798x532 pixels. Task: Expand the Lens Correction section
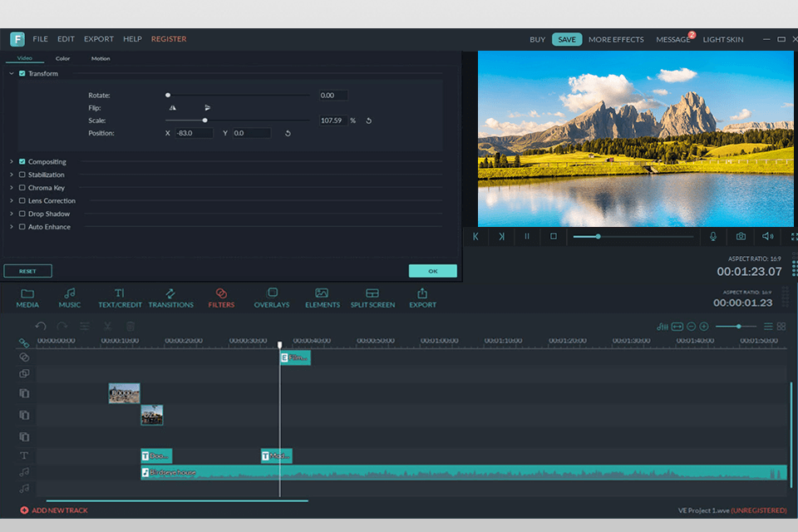[x=11, y=200]
